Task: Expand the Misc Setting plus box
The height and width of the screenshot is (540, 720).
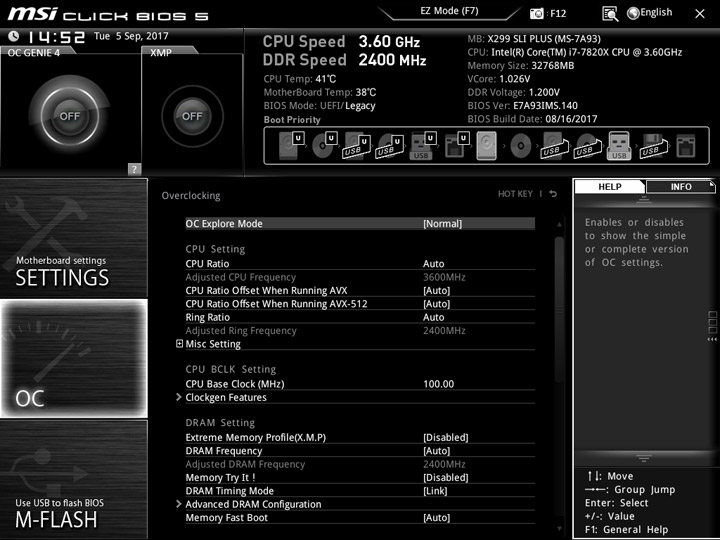Action: point(180,343)
